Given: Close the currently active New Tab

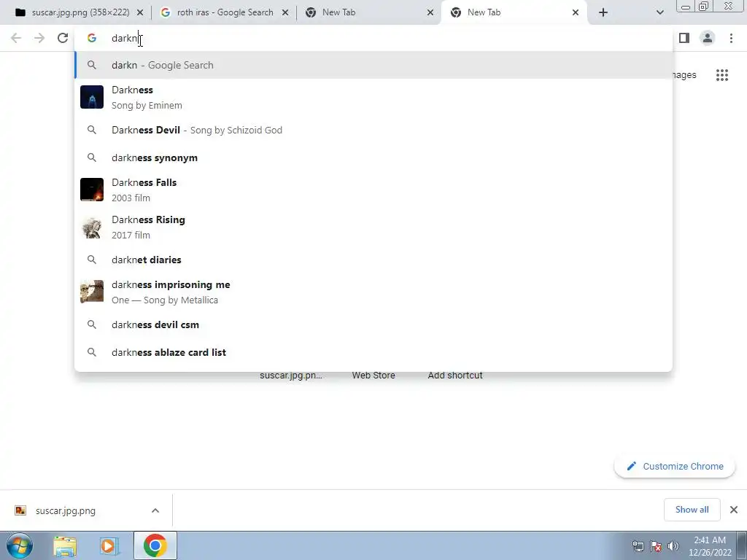Looking at the screenshot, I should (576, 12).
